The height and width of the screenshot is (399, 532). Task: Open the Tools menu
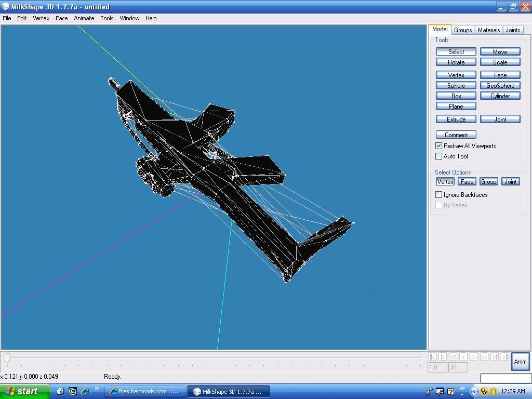pos(107,18)
